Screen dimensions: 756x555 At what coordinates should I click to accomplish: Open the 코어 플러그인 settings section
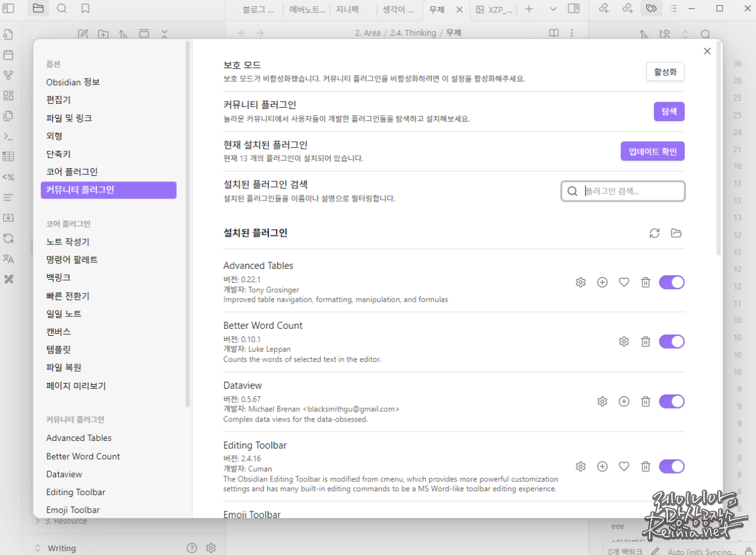(72, 171)
